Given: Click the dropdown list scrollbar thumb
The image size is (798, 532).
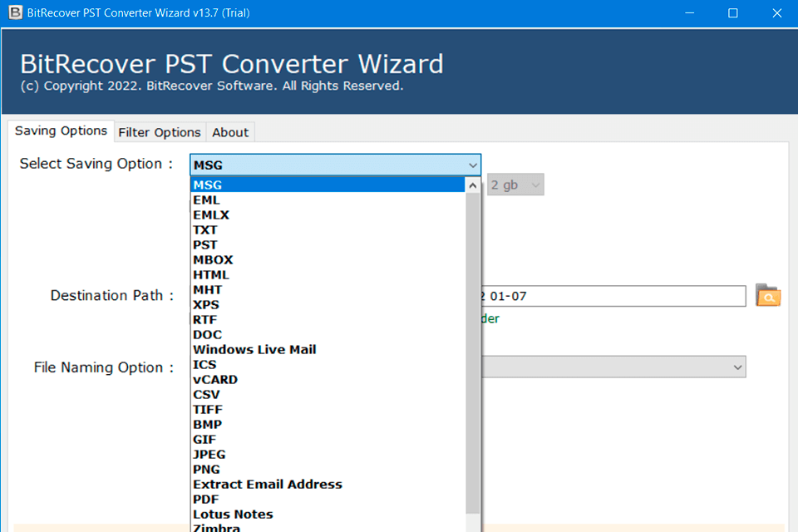Looking at the screenshot, I should click(473, 353).
